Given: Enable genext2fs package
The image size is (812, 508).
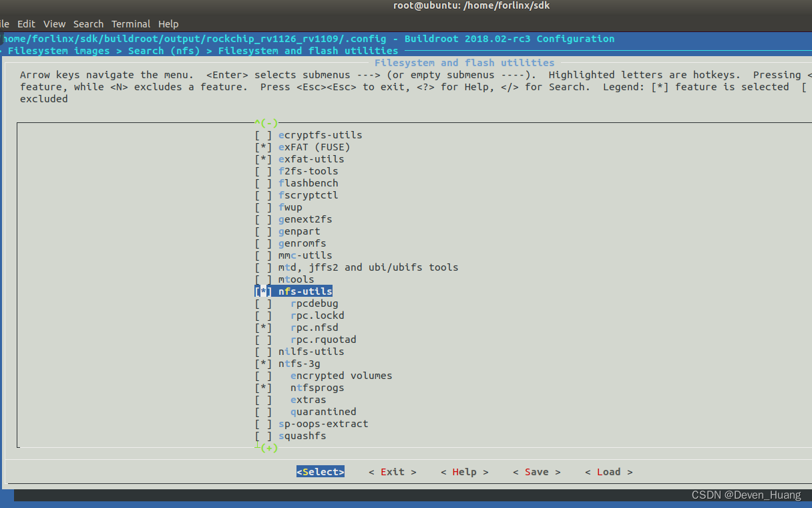Looking at the screenshot, I should click(x=263, y=219).
